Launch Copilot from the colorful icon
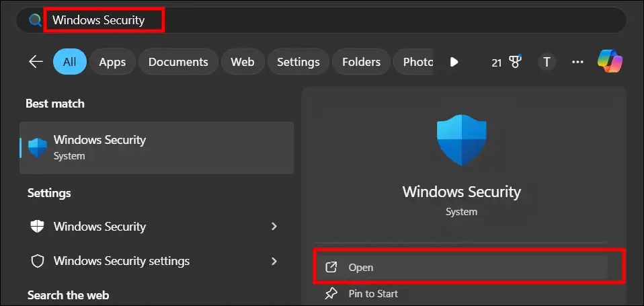Screen dimensions: 644x306 (610, 61)
